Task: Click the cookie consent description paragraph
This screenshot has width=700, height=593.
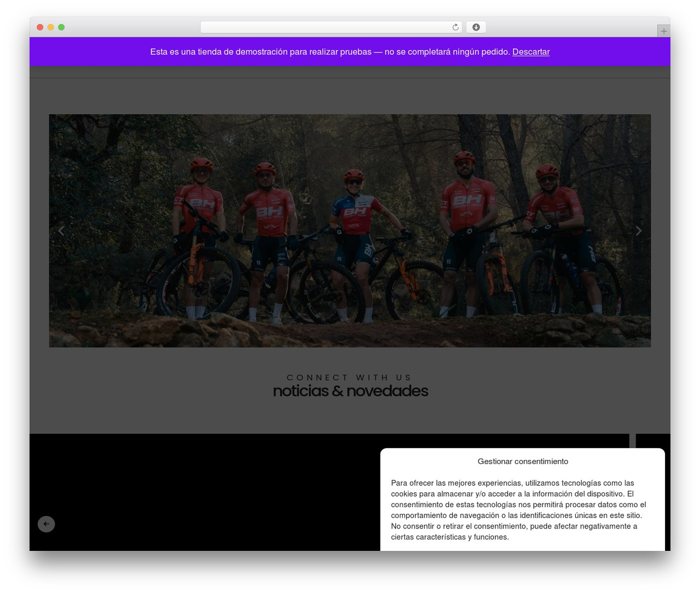Action: (x=518, y=510)
